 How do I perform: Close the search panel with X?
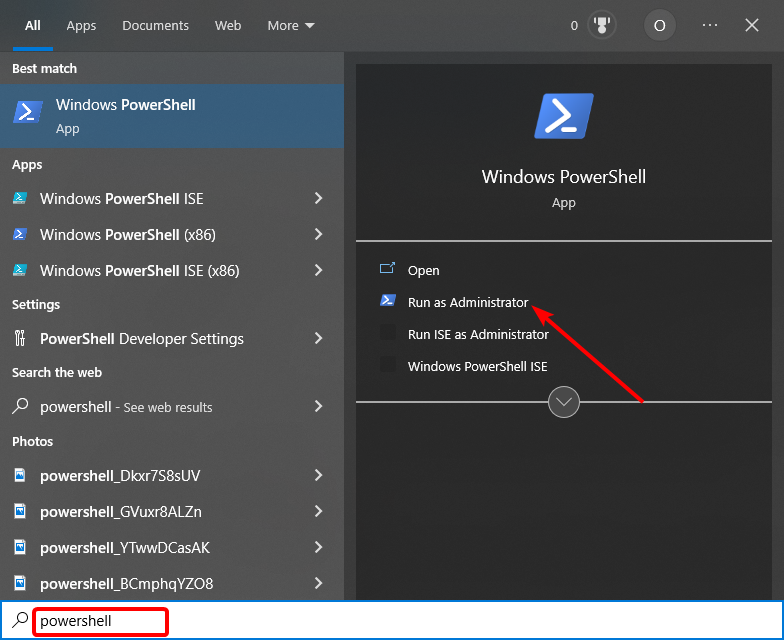(752, 25)
